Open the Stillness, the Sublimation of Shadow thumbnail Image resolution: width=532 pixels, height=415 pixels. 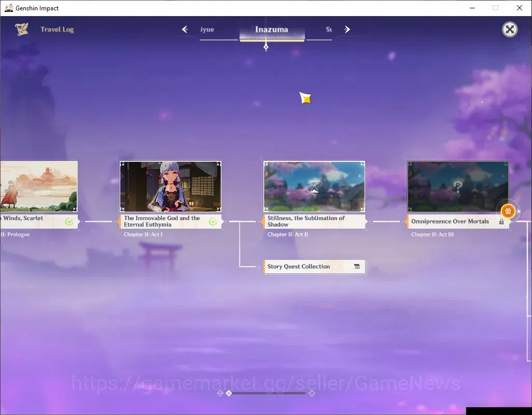pyautogui.click(x=314, y=186)
